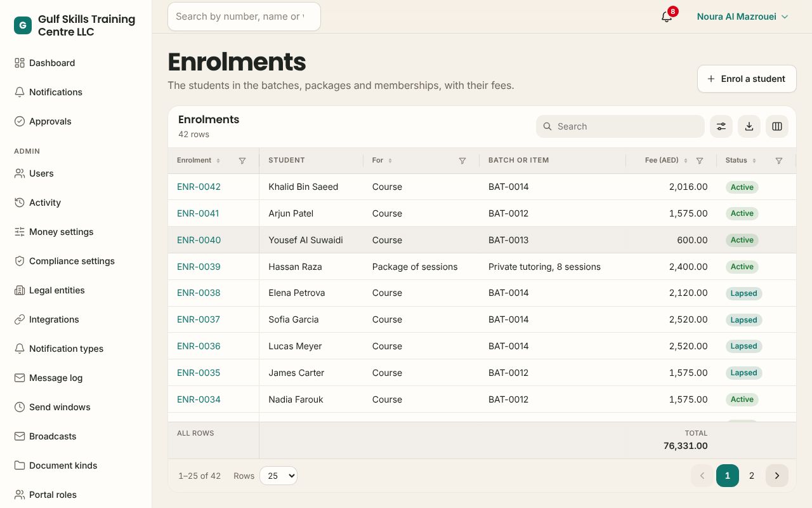Open rows per page dropdown

pyautogui.click(x=278, y=476)
